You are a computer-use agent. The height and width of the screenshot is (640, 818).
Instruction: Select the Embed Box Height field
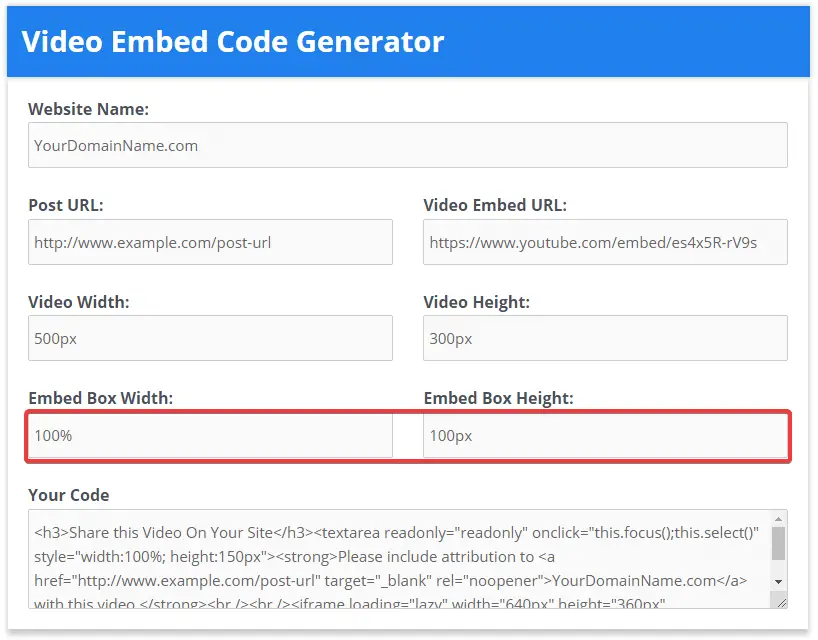coord(605,435)
